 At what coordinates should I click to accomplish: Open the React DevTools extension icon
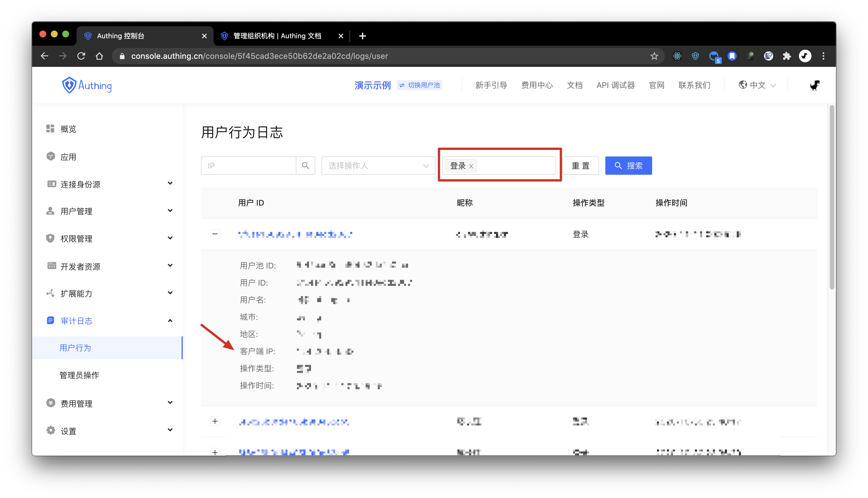(677, 56)
